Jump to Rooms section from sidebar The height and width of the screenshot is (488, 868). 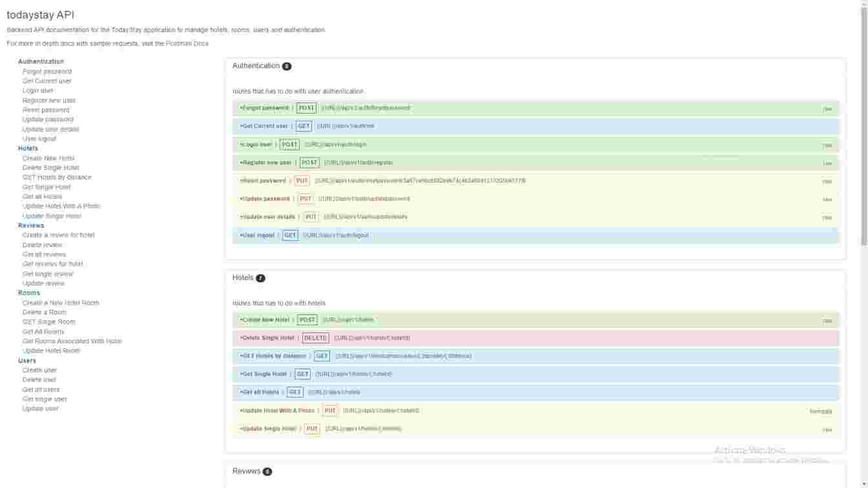pyautogui.click(x=29, y=292)
